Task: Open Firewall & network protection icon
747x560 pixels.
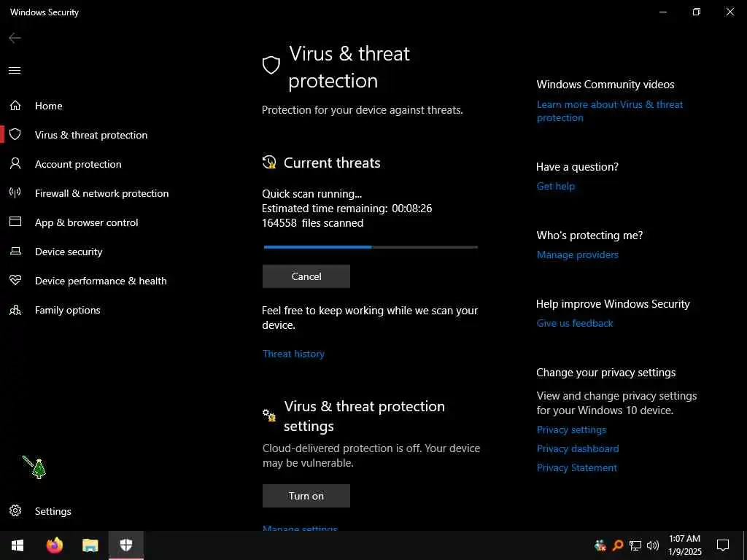Action: (15, 193)
